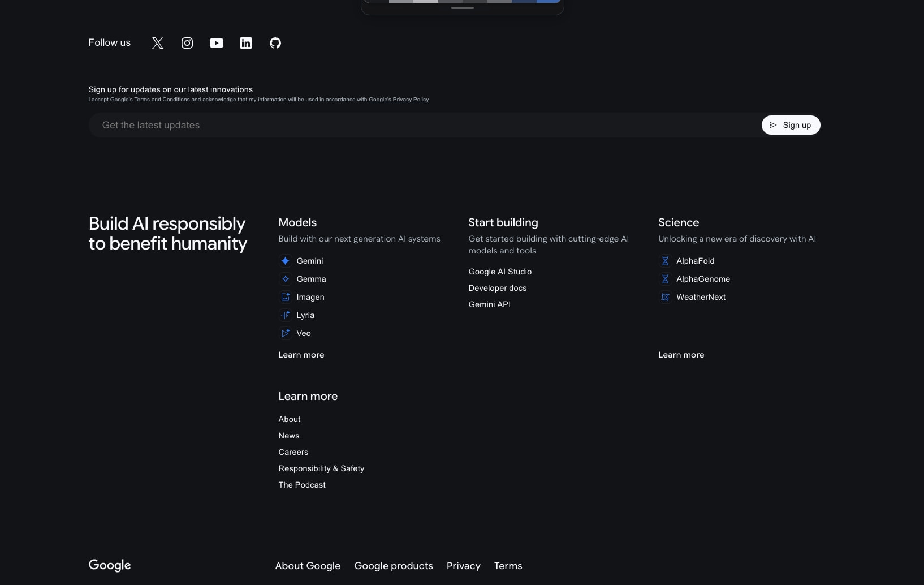Open the GitHub social icon
This screenshot has width=924, height=585.
click(275, 43)
